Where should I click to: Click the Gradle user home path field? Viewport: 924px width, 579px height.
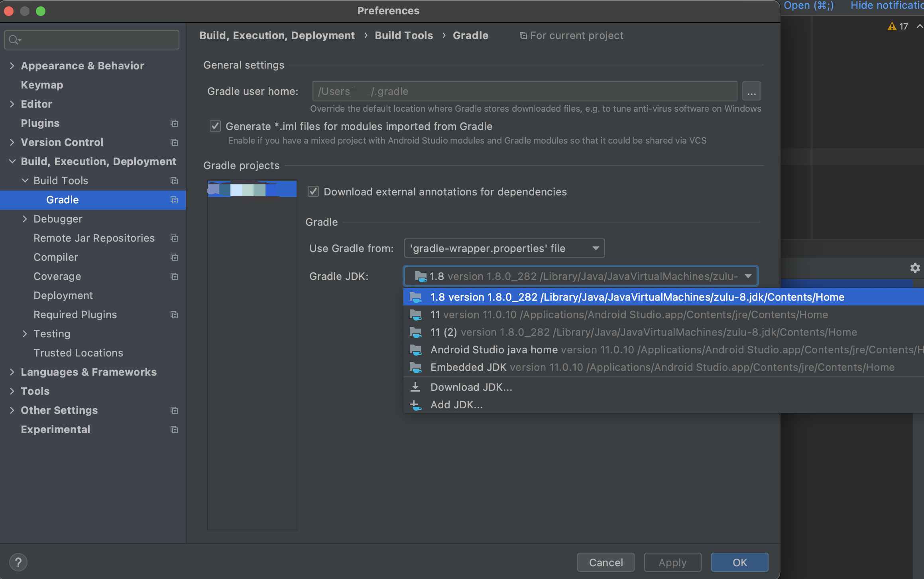[x=525, y=91]
